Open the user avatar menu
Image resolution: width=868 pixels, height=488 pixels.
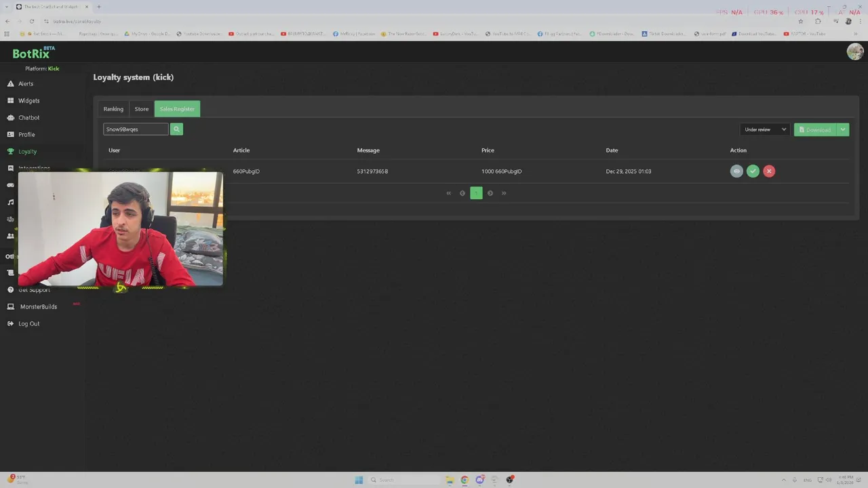click(x=854, y=52)
